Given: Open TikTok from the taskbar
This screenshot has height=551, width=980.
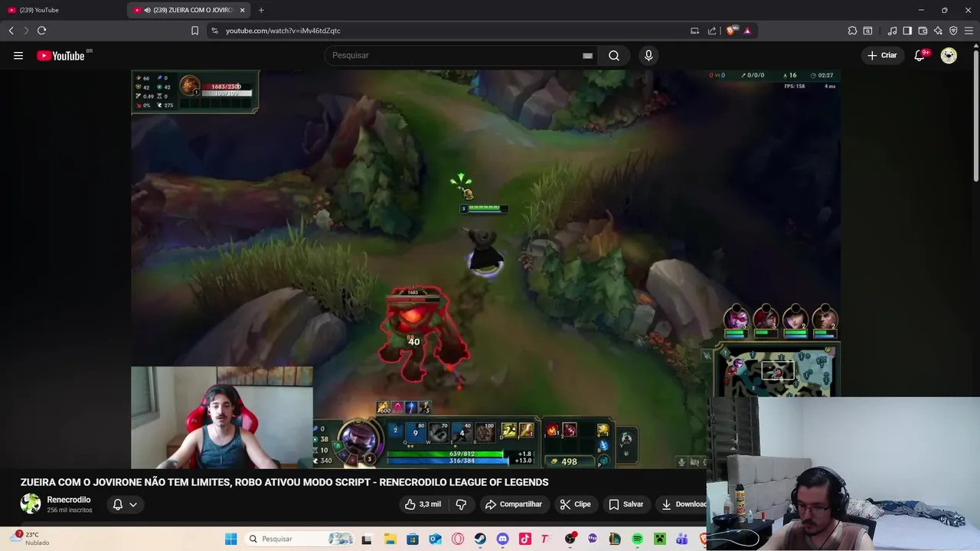Looking at the screenshot, I should (524, 539).
